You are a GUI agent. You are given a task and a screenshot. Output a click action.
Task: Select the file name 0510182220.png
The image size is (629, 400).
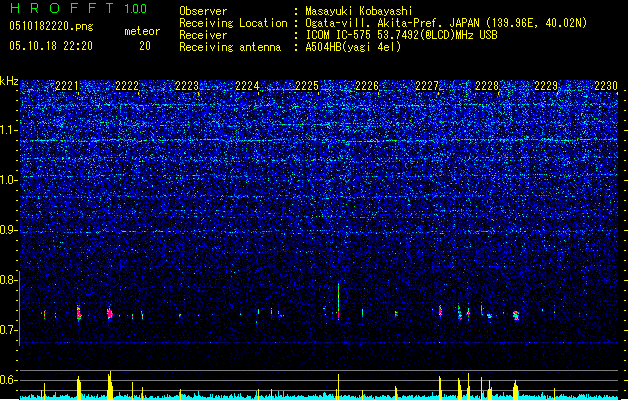point(51,26)
